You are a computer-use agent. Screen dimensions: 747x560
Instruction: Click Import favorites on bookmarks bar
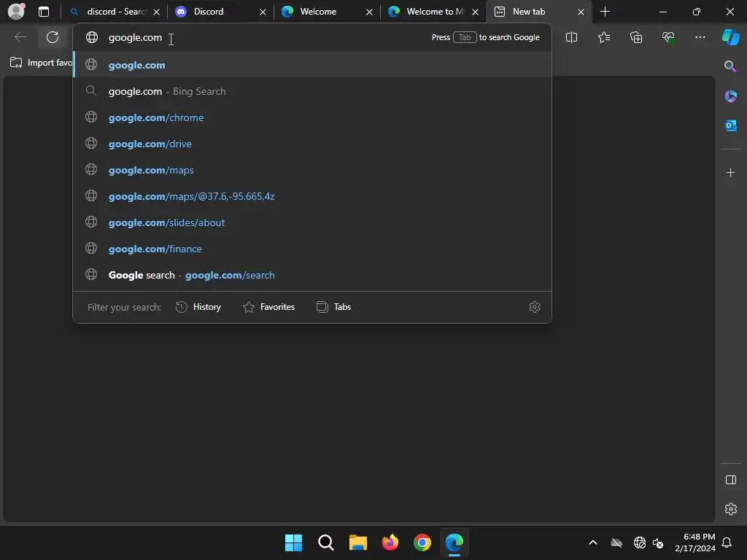[x=41, y=63]
